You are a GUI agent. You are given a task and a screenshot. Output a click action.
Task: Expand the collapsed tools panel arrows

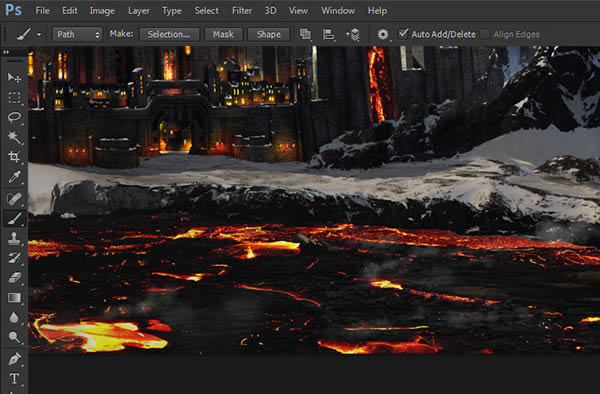6,52
